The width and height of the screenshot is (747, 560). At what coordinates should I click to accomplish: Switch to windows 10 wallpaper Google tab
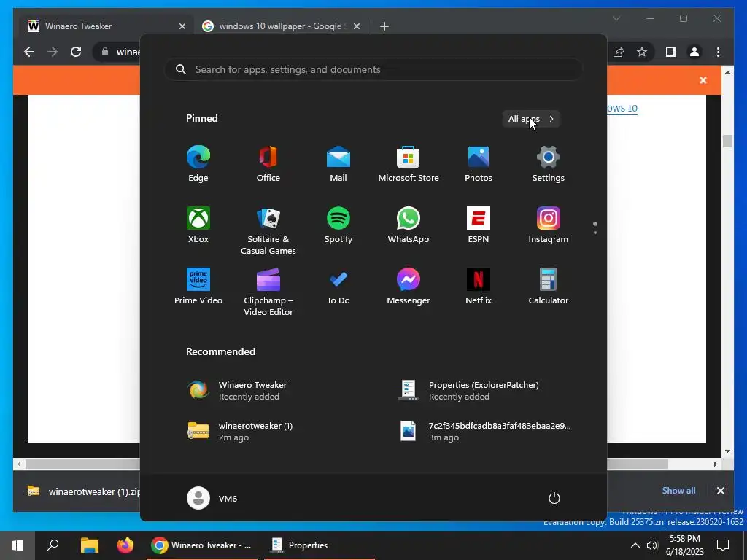281,26
